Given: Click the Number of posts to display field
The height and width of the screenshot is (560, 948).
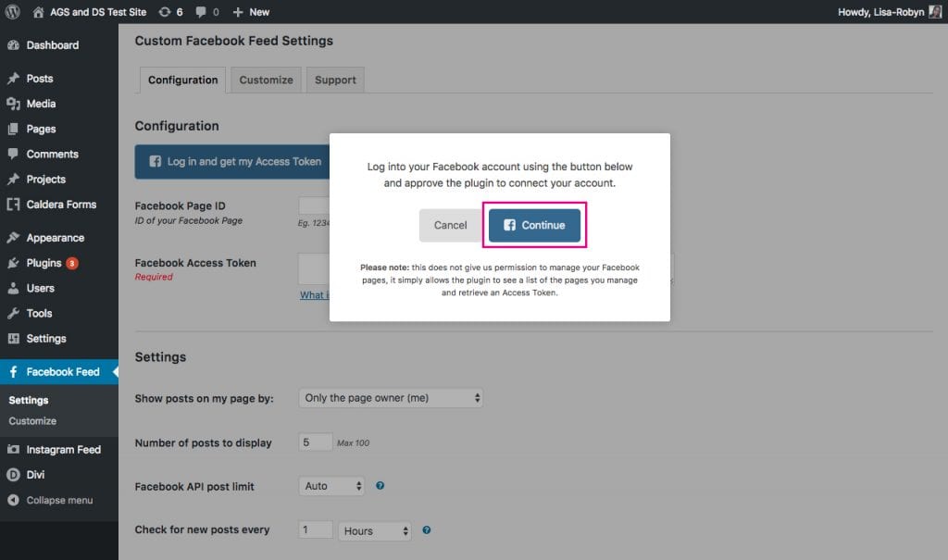Looking at the screenshot, I should pyautogui.click(x=315, y=442).
